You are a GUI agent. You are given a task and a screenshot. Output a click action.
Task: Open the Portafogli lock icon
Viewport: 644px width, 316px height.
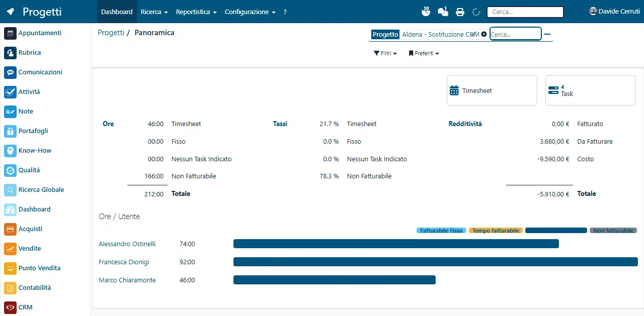(x=11, y=131)
